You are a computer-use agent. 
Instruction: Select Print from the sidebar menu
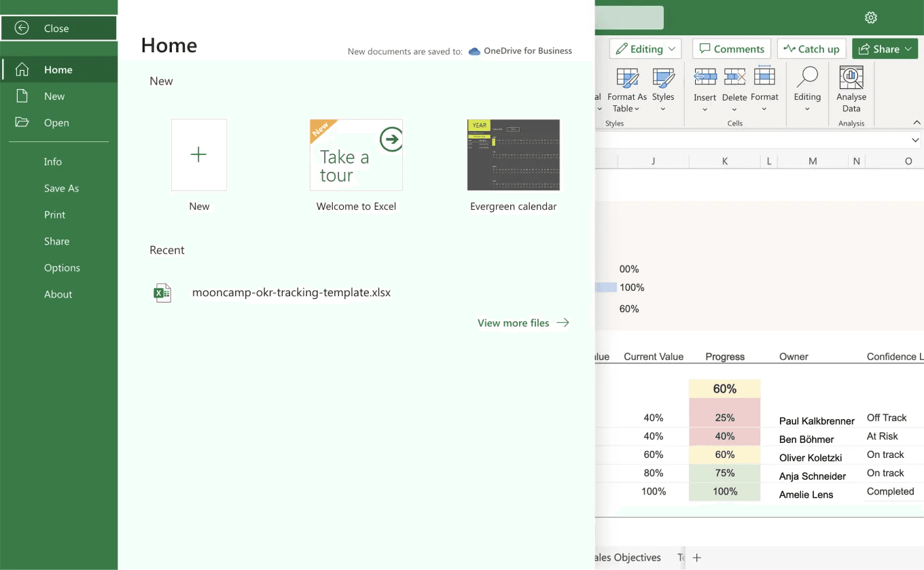click(x=54, y=215)
